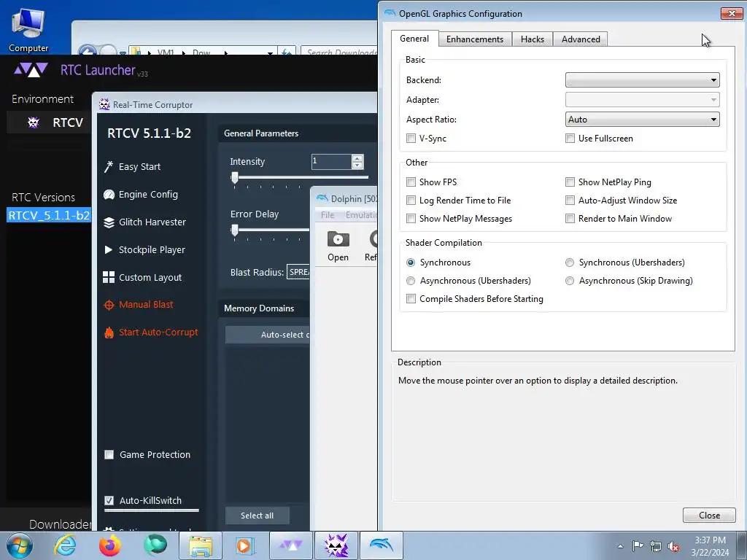Image resolution: width=747 pixels, height=560 pixels.
Task: Decrease Intensity spinner down arrow
Action: coord(357,166)
